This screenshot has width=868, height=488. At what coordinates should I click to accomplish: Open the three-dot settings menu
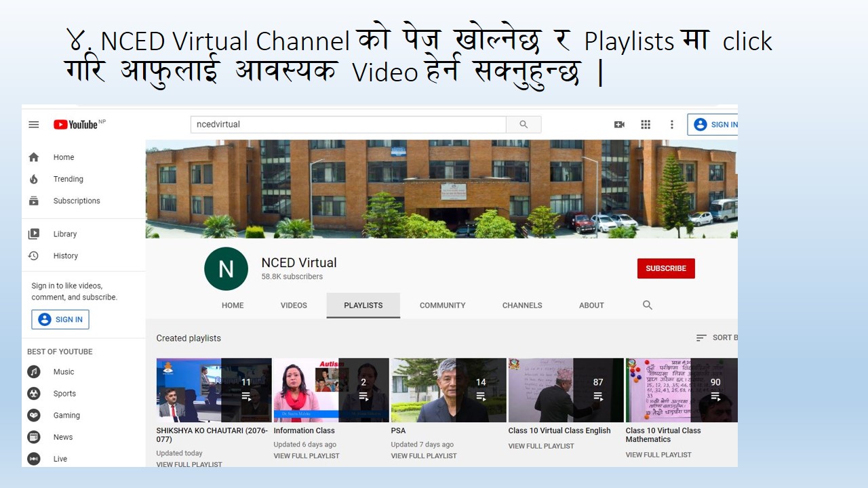pos(672,125)
